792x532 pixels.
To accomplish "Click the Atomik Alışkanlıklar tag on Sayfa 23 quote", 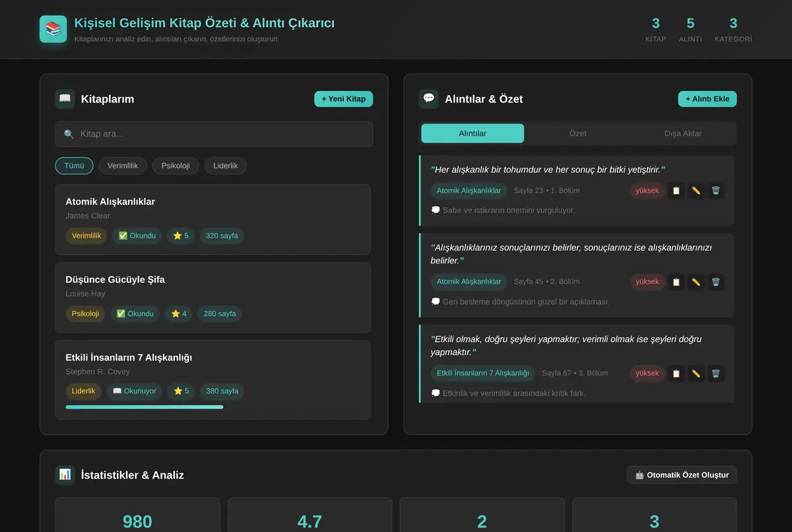I will point(469,191).
